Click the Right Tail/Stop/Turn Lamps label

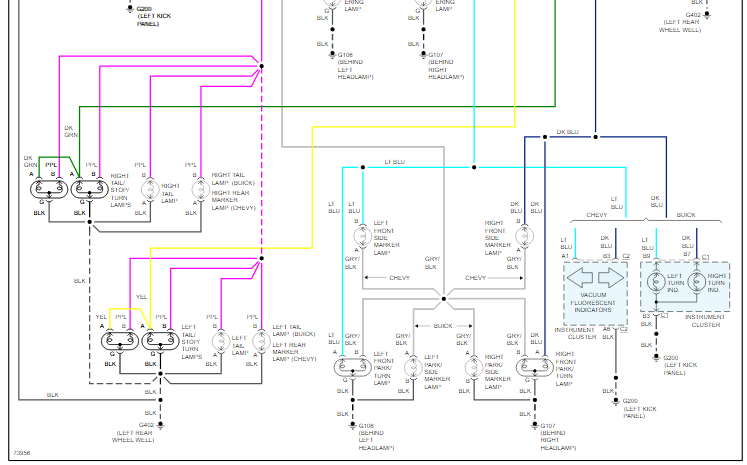120,190
